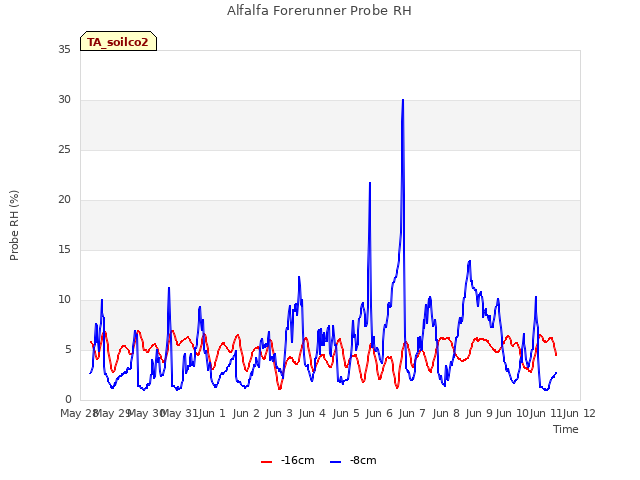Toggle the -16cm series in the legend

288,460
